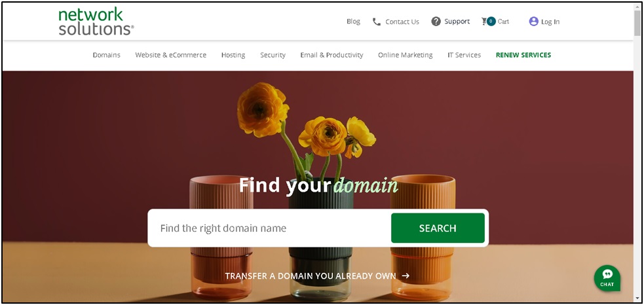This screenshot has height=305, width=644.
Task: Click the Contact Us link
Action: coord(402,22)
